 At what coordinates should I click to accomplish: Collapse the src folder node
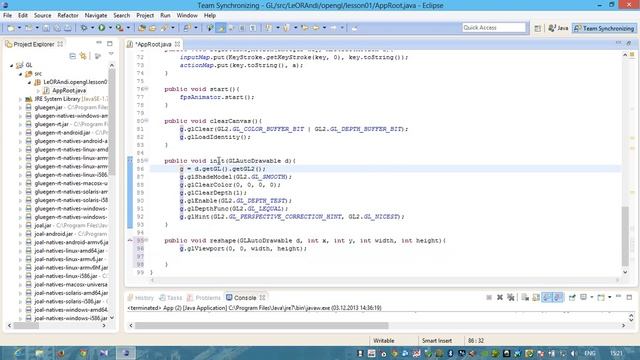20,74
